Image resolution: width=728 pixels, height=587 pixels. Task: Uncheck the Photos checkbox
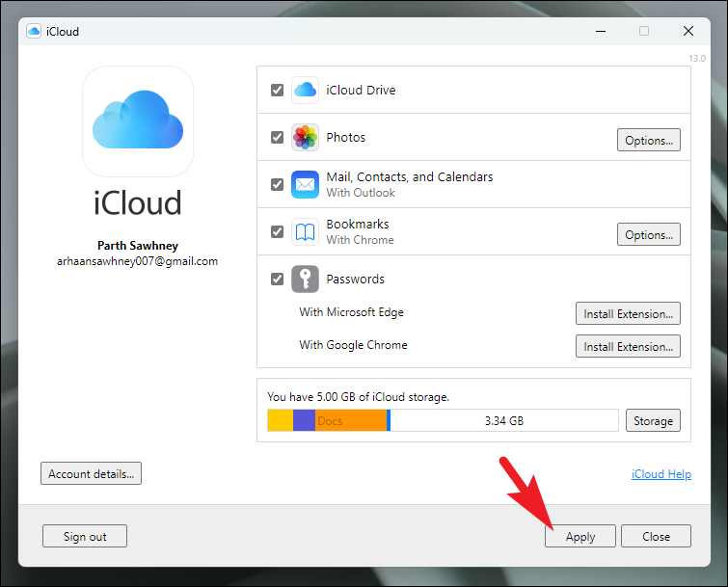(277, 138)
